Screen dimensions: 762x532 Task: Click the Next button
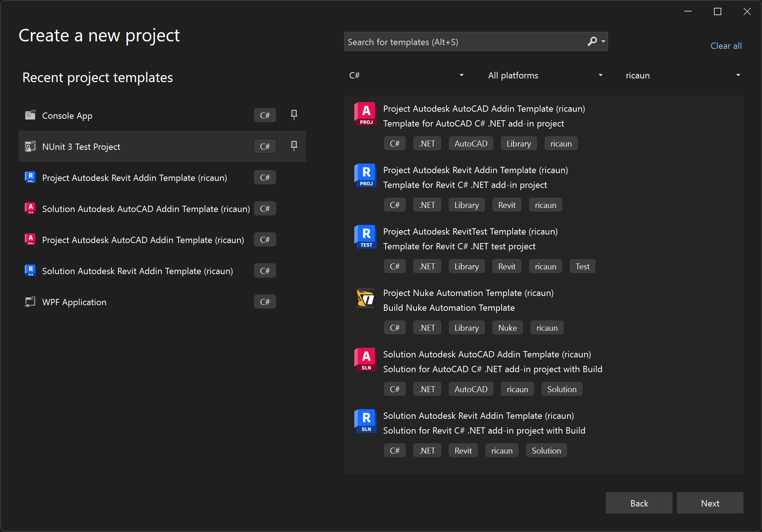(x=710, y=503)
